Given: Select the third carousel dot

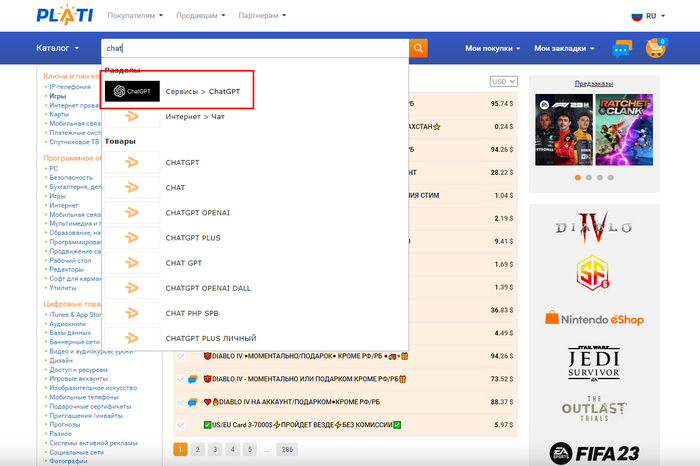Looking at the screenshot, I should click(x=600, y=178).
